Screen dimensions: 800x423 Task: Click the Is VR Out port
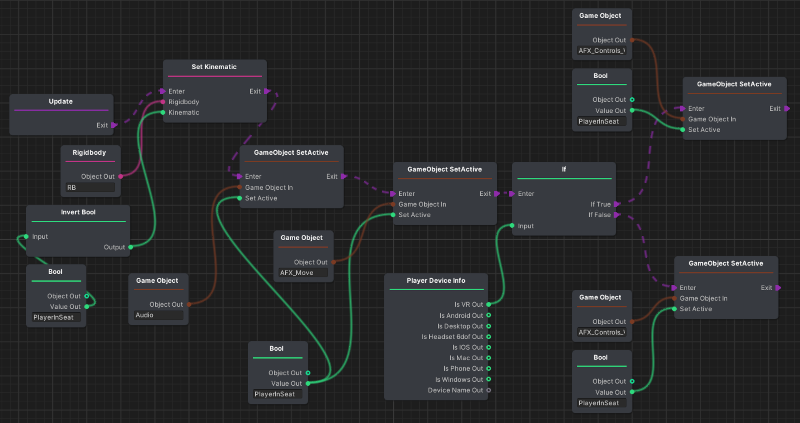pyautogui.click(x=488, y=304)
